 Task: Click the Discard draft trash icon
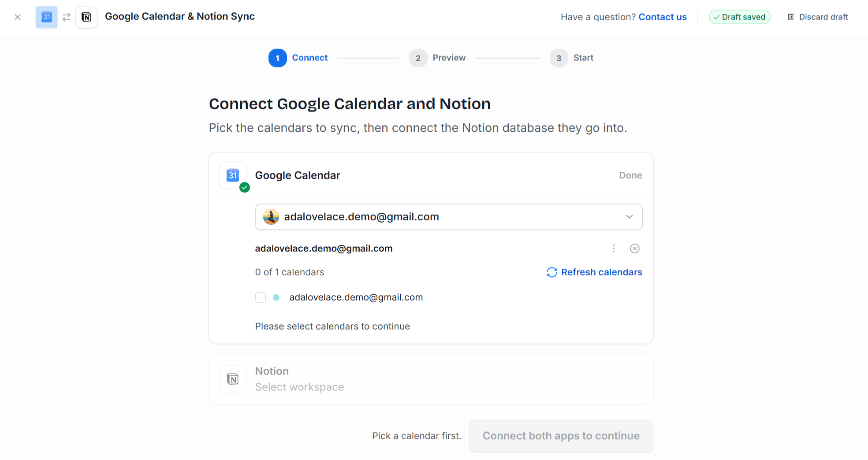791,17
